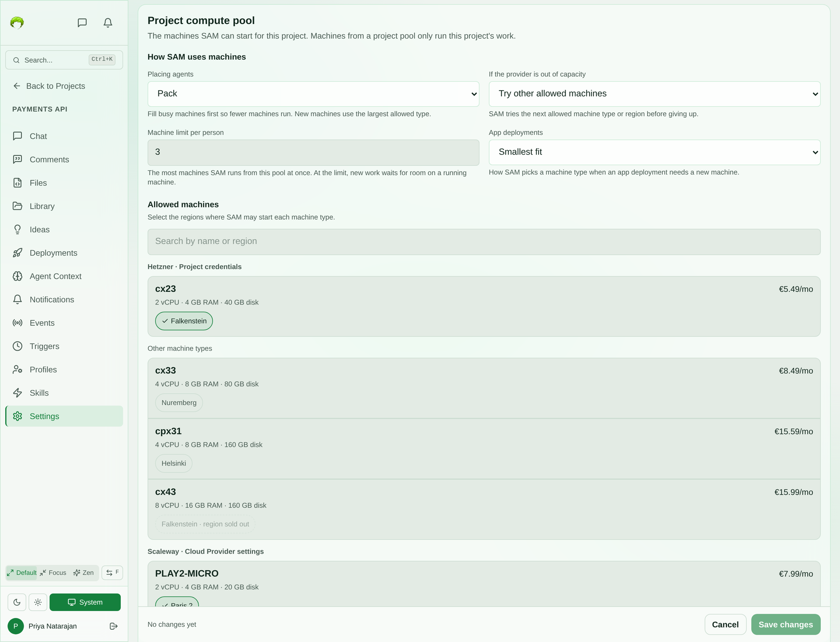The width and height of the screenshot is (840, 642).
Task: Open the Comments section
Action: [64, 159]
